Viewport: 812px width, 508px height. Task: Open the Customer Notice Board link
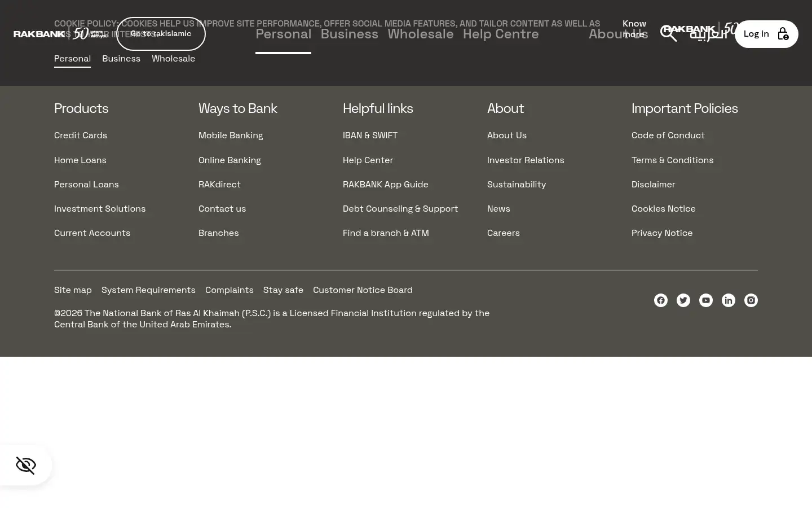[363, 290]
